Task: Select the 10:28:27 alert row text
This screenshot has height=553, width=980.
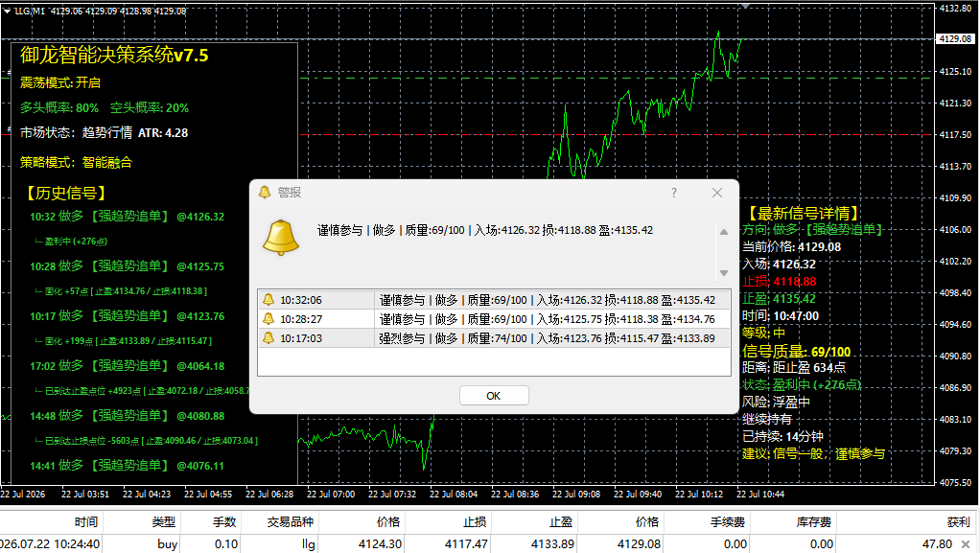Action: click(494, 319)
